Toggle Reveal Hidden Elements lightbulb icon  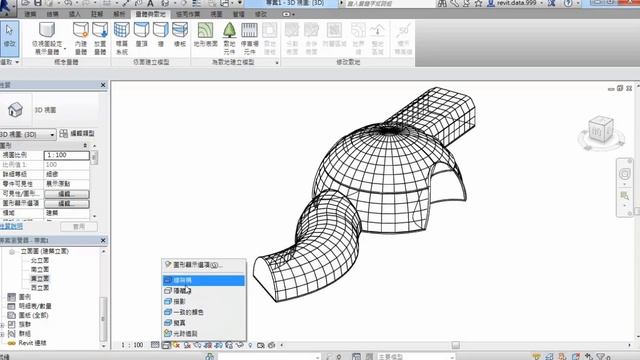pos(250,345)
